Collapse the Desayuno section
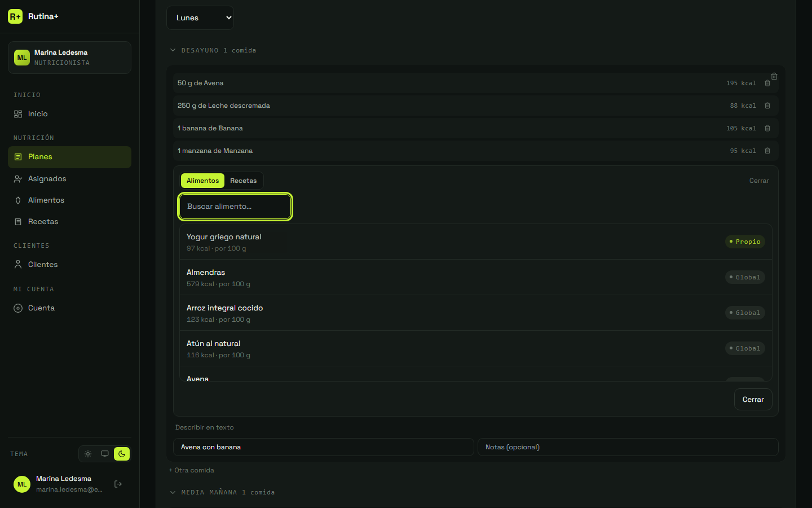This screenshot has width=812, height=508. pyautogui.click(x=213, y=50)
